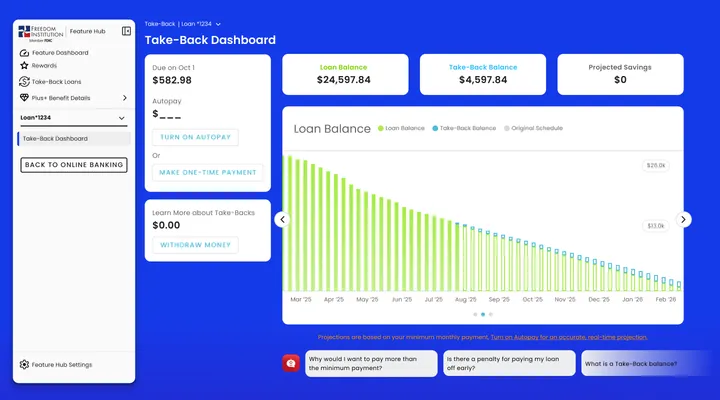Click Make One-Time Payment button
Viewport: 720px width, 400px height.
208,172
